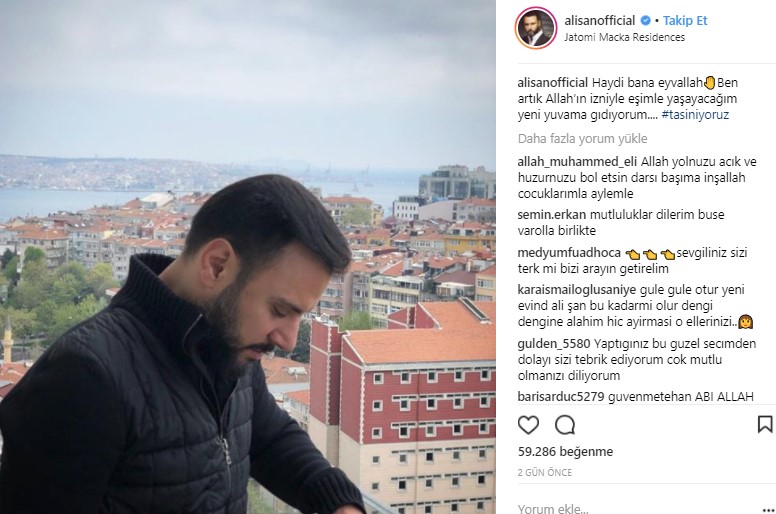View the 59.286 beğenme likes list

pyautogui.click(x=565, y=452)
